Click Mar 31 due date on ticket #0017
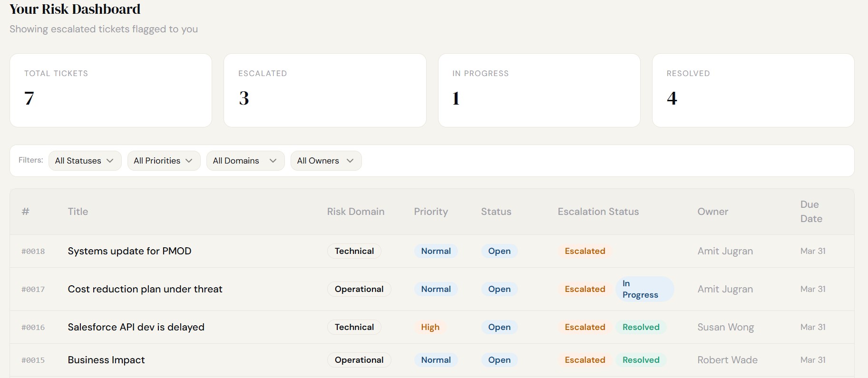 coord(813,289)
